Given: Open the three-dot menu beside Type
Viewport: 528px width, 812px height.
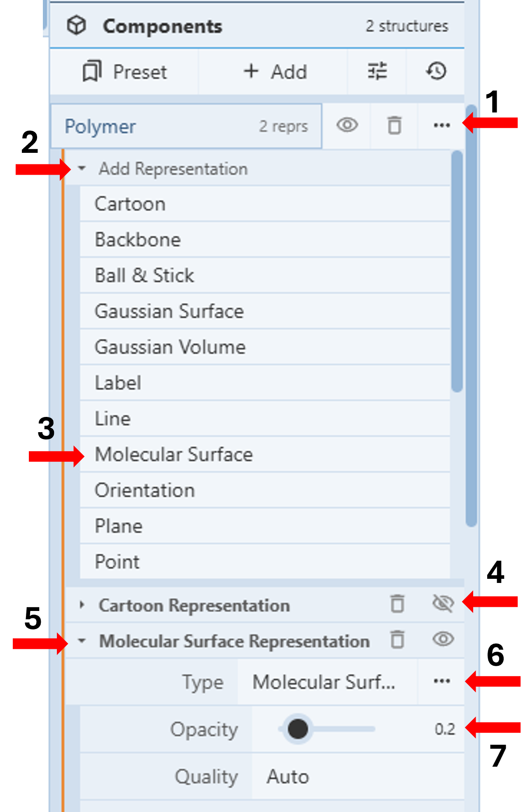Looking at the screenshot, I should point(441,681).
